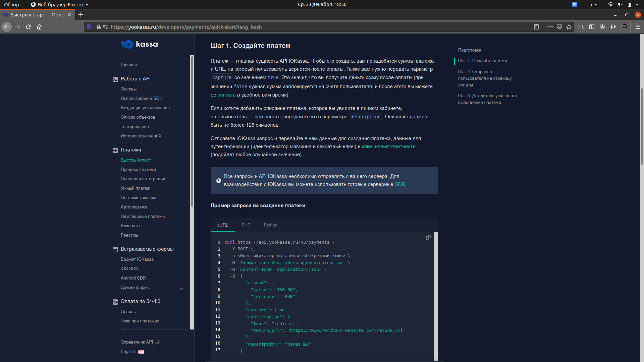
Task: Open Firefox library icon
Action: (x=581, y=27)
